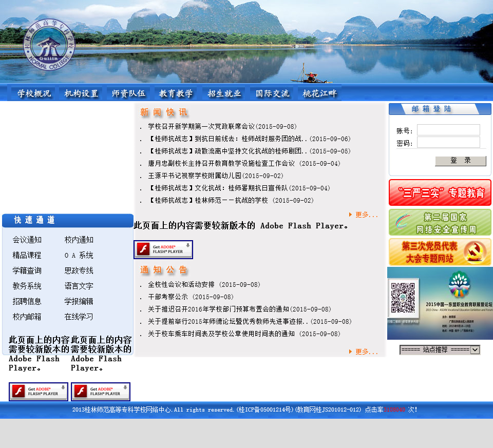Viewport: 493px width, 448px height.
Task: Open the 第二届国家网络安全宣传周 banner
Action: tap(440, 222)
